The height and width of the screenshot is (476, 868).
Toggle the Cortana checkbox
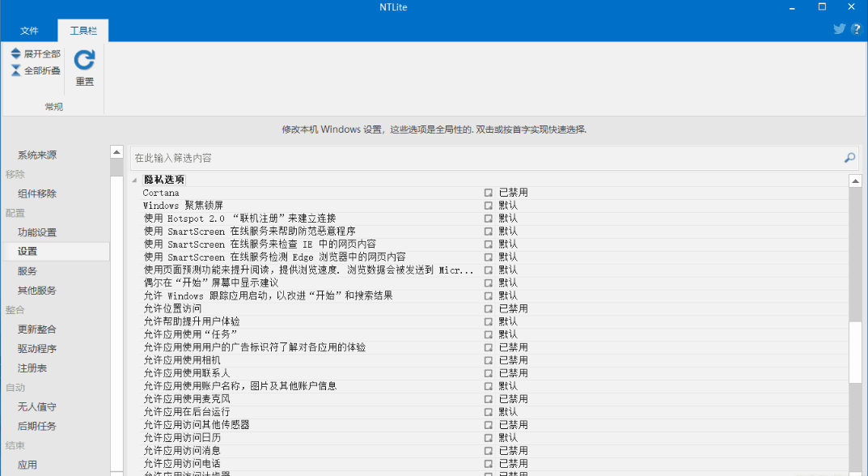489,193
